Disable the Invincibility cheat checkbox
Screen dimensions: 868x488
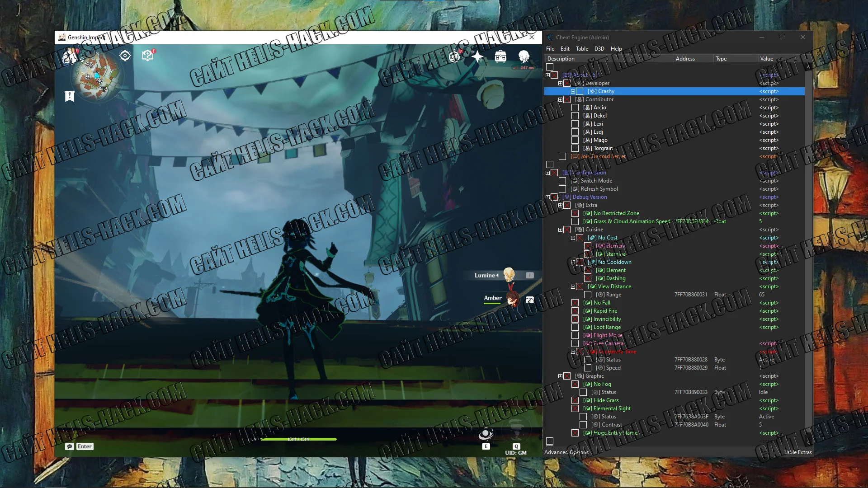(575, 319)
